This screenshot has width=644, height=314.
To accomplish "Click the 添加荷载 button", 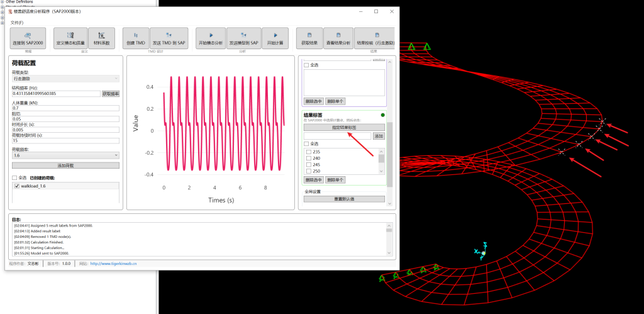I will (x=65, y=165).
